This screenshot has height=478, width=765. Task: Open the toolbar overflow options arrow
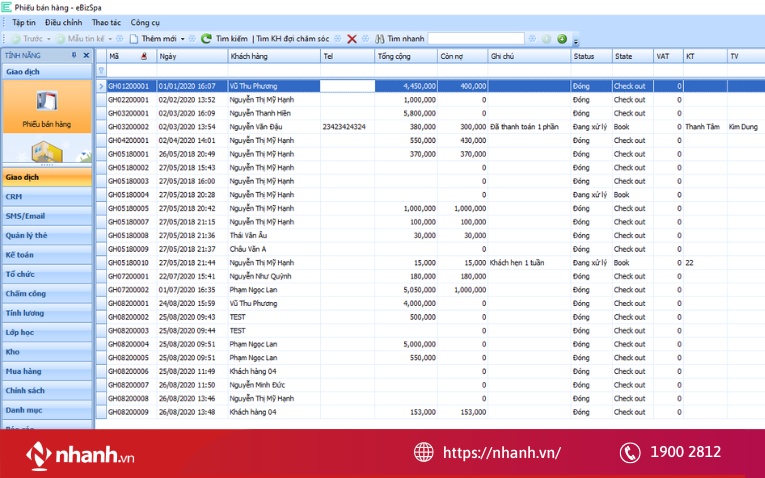point(576,41)
